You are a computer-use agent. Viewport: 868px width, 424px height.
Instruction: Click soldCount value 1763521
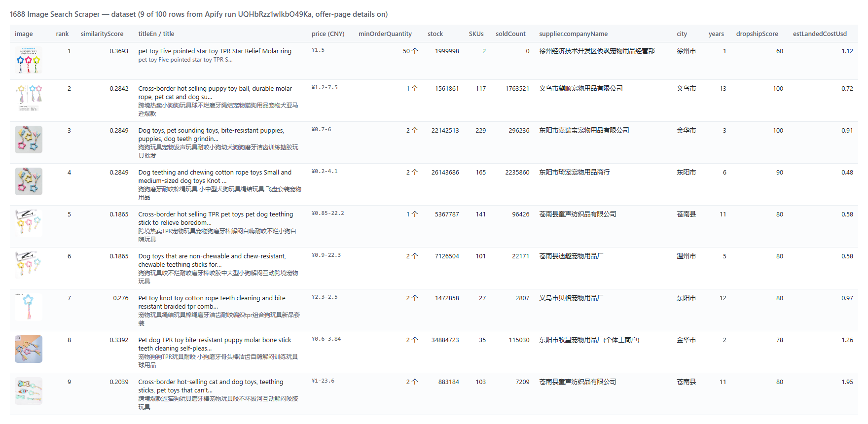coord(517,89)
